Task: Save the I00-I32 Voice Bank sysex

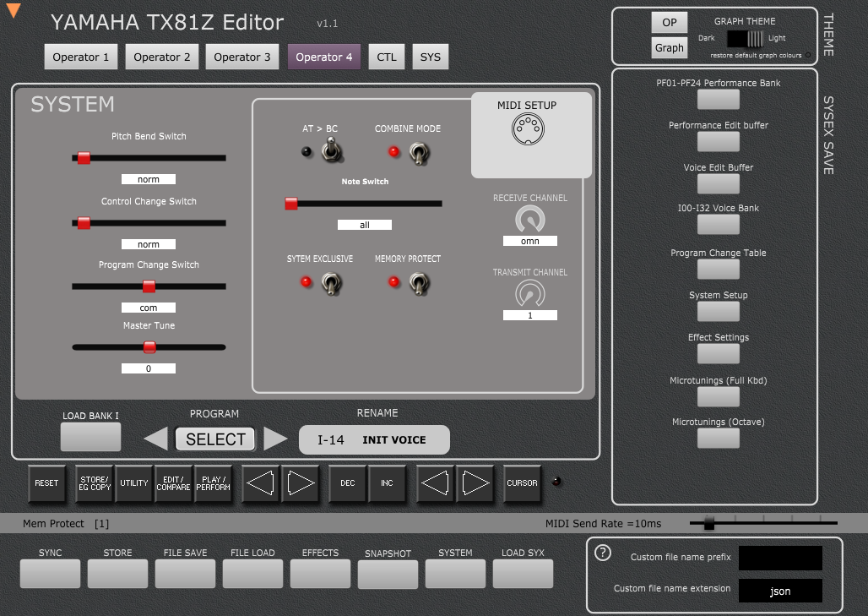Action: (x=718, y=224)
